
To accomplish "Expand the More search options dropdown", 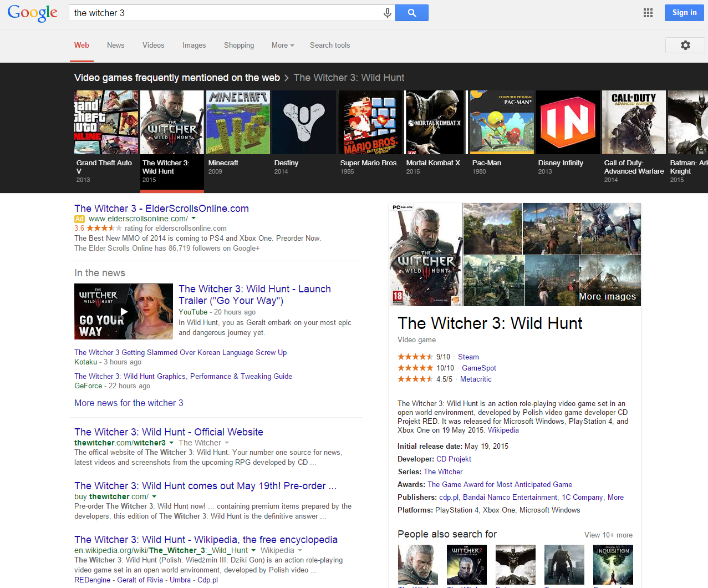I will coord(283,45).
